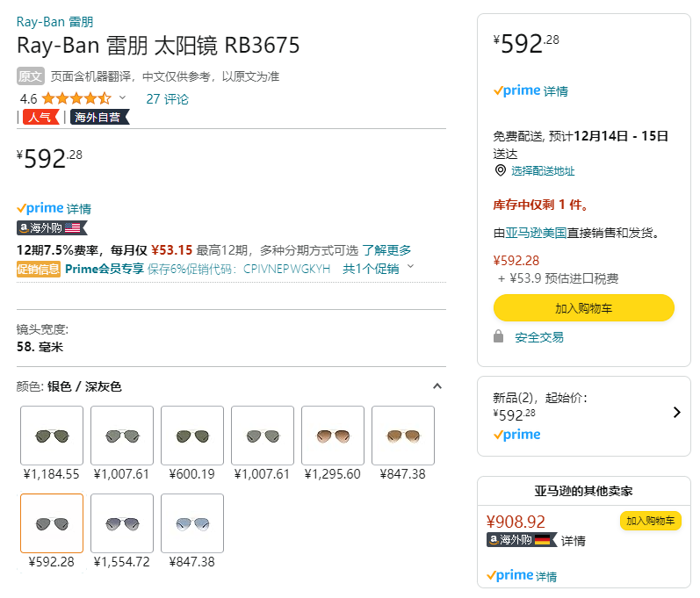Click the lock icon beside 安全交易
The width and height of the screenshot is (700, 598).
point(499,336)
